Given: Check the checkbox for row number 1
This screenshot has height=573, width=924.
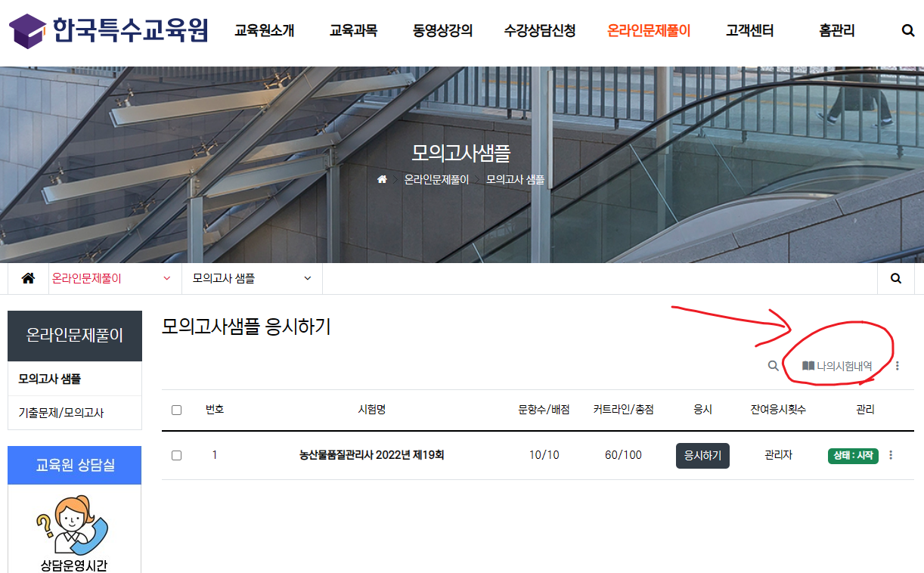Looking at the screenshot, I should (177, 455).
